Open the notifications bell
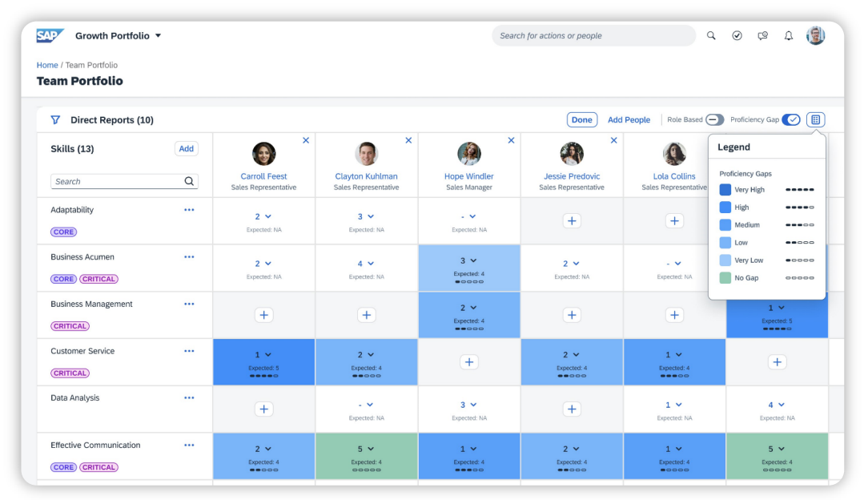This screenshot has width=868, height=500. coord(788,35)
